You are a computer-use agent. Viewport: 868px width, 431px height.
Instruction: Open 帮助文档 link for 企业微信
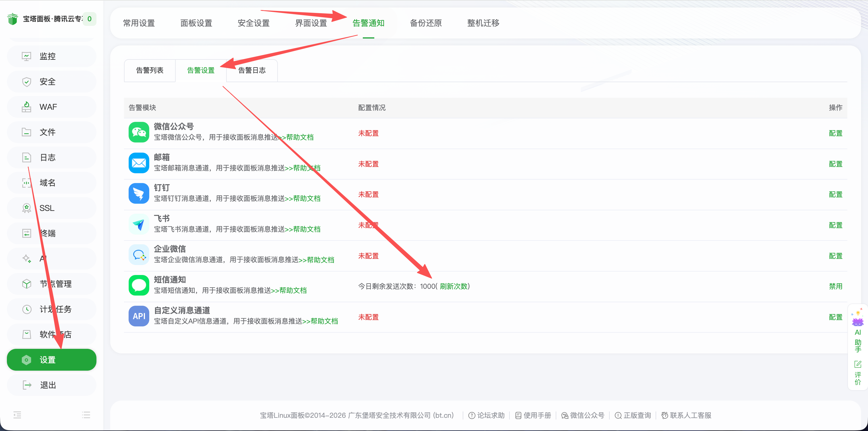tap(320, 260)
